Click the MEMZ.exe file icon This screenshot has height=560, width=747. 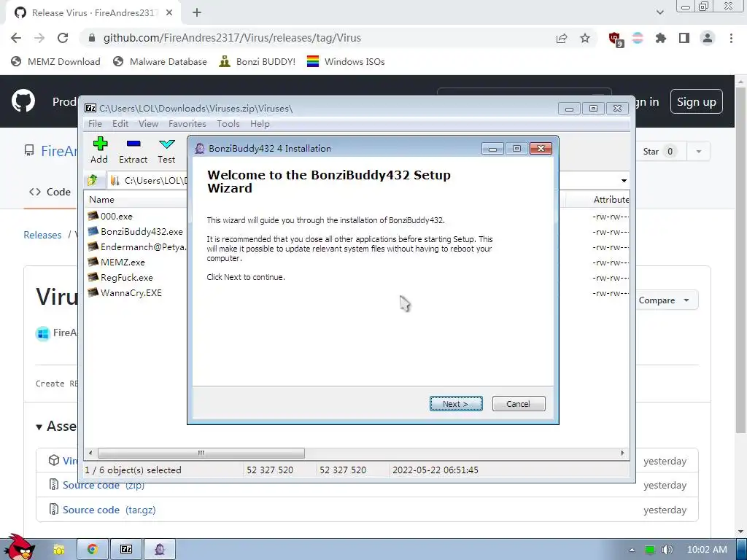click(93, 262)
